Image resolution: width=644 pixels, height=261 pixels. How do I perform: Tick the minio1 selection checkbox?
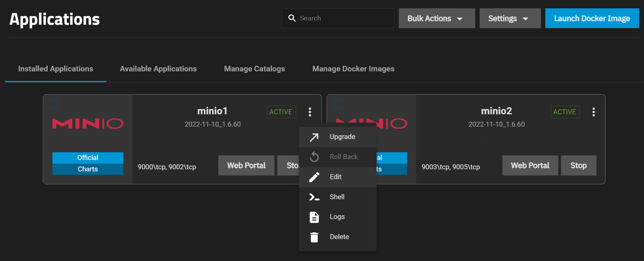pos(54,104)
